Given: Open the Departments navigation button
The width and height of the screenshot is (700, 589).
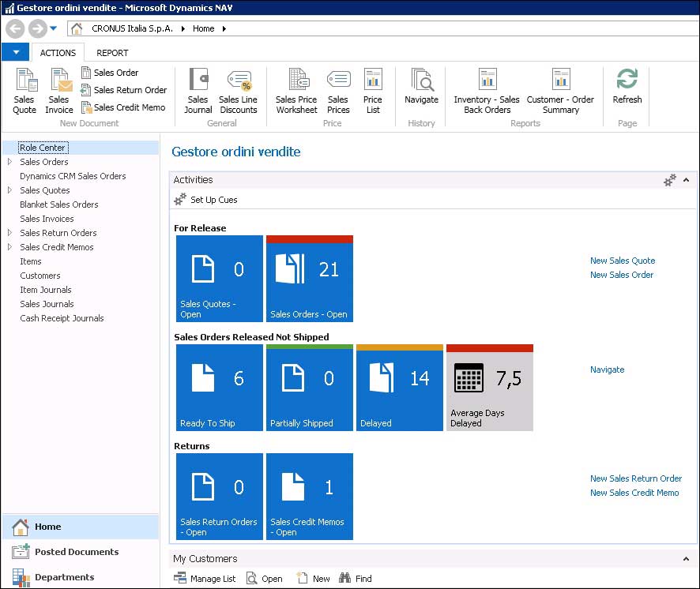Looking at the screenshot, I should point(64,577).
